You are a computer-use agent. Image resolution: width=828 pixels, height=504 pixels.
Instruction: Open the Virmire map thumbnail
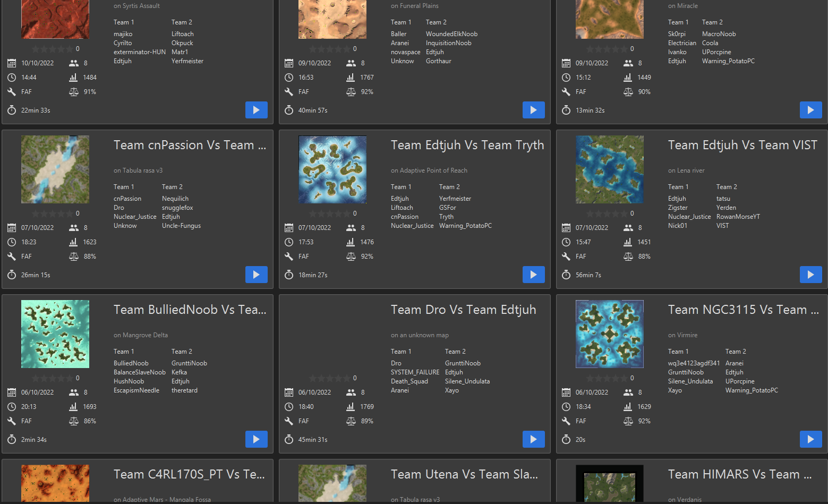click(x=610, y=334)
